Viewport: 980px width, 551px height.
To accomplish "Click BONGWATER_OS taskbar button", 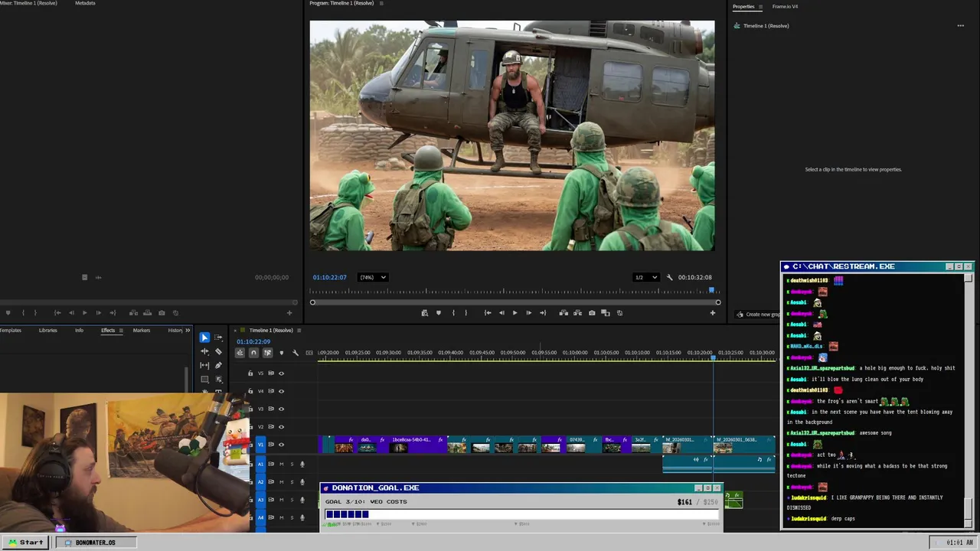I will coord(95,543).
